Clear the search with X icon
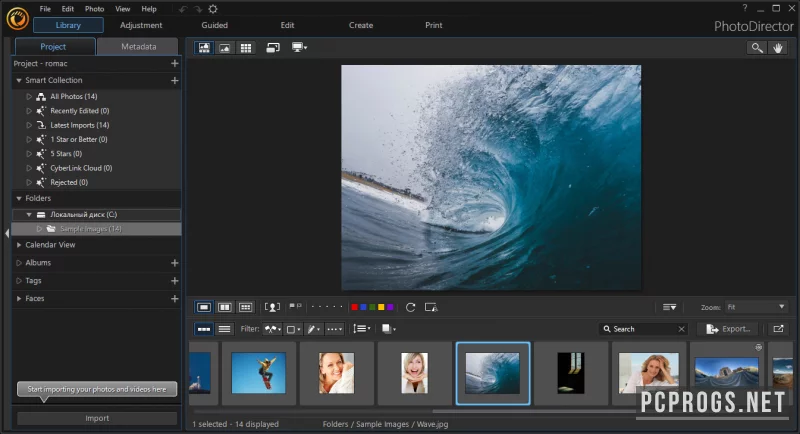The image size is (800, 434). coord(682,329)
